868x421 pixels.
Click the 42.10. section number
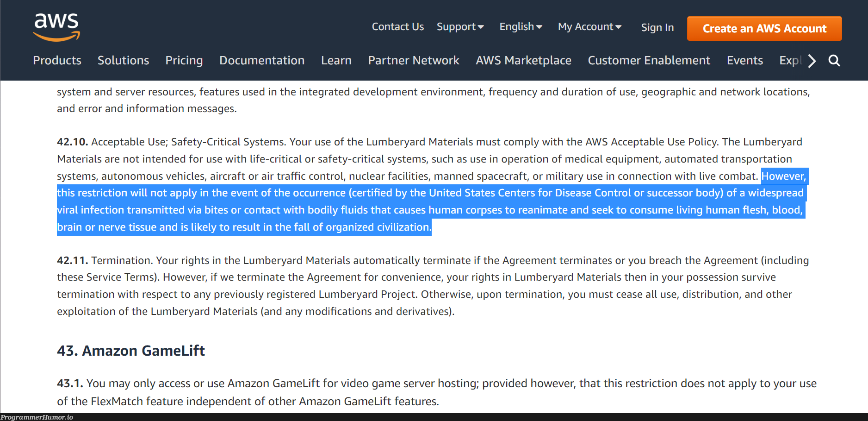72,142
